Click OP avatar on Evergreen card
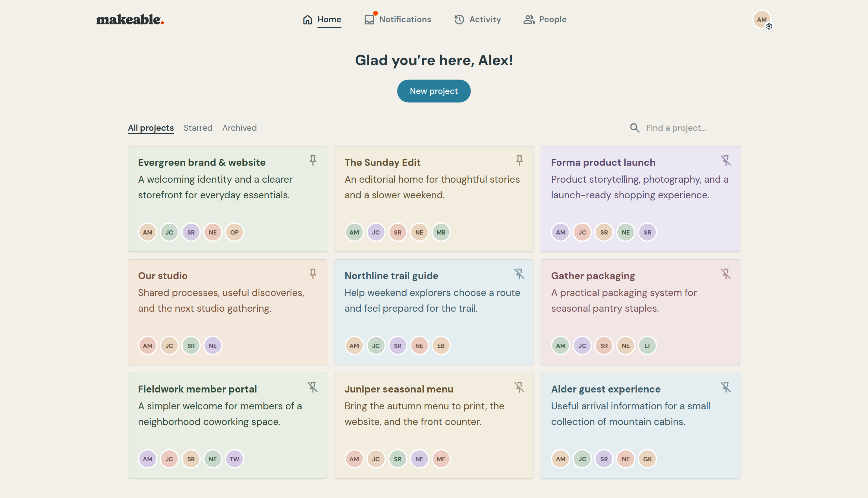 tap(234, 232)
